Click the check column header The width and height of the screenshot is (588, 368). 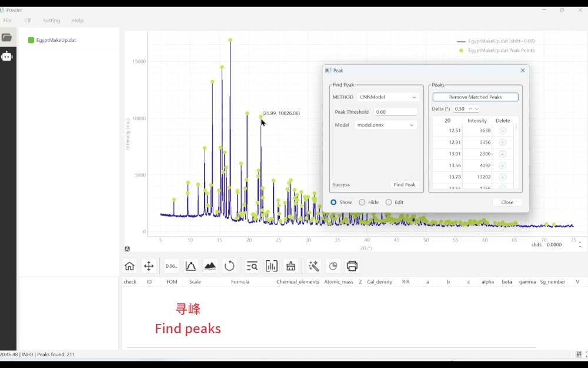130,281
